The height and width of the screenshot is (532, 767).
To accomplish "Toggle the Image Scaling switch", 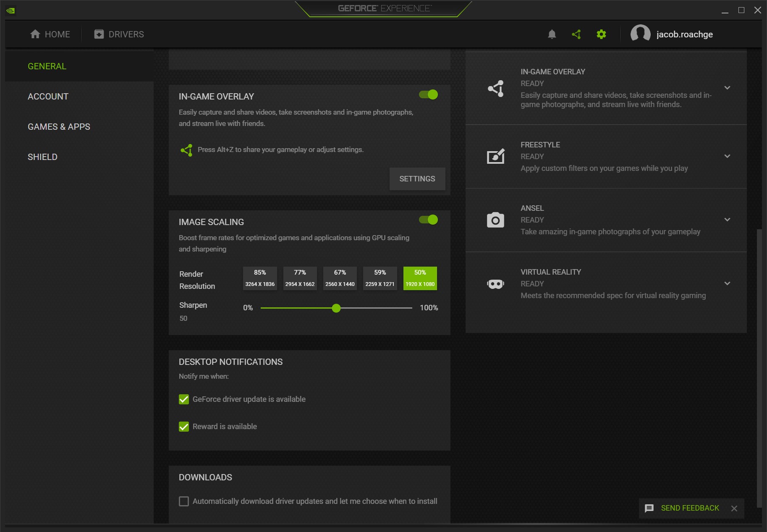I will click(428, 220).
